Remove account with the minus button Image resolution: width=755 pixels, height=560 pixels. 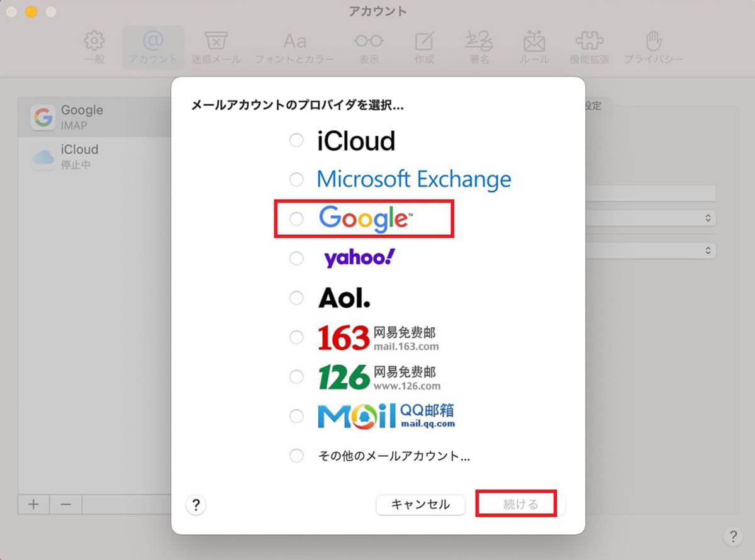(65, 505)
